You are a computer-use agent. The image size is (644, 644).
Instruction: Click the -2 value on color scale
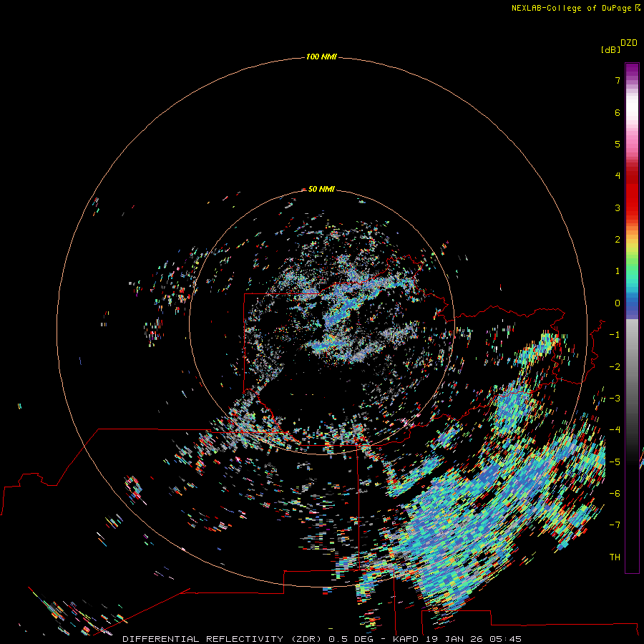point(615,367)
